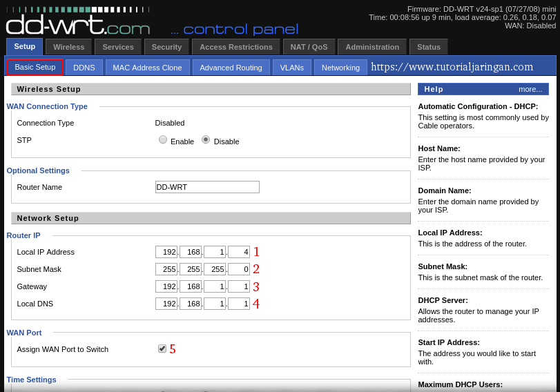View the Status tab
The height and width of the screenshot is (392, 560).
[x=429, y=47]
